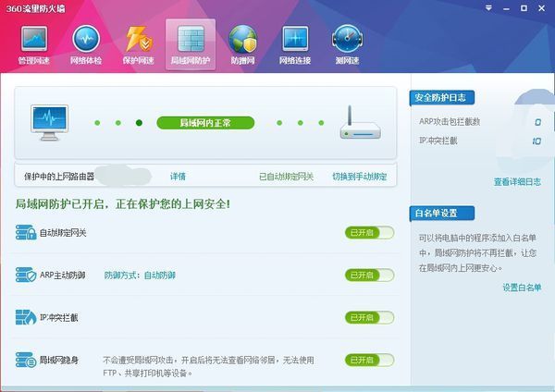Click the 局域网内正常 status badge
Screen dimensions: 555x392
tap(205, 123)
